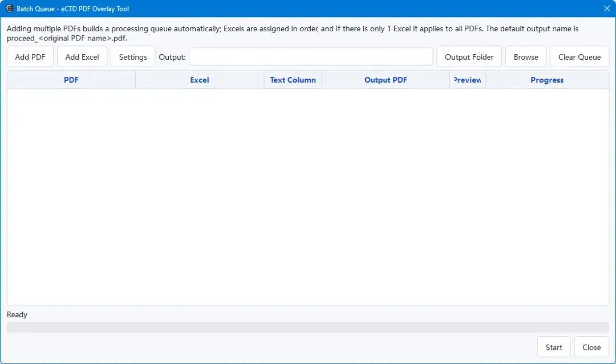This screenshot has width=616, height=364.
Task: Click the Progress column header
Action: tap(547, 80)
